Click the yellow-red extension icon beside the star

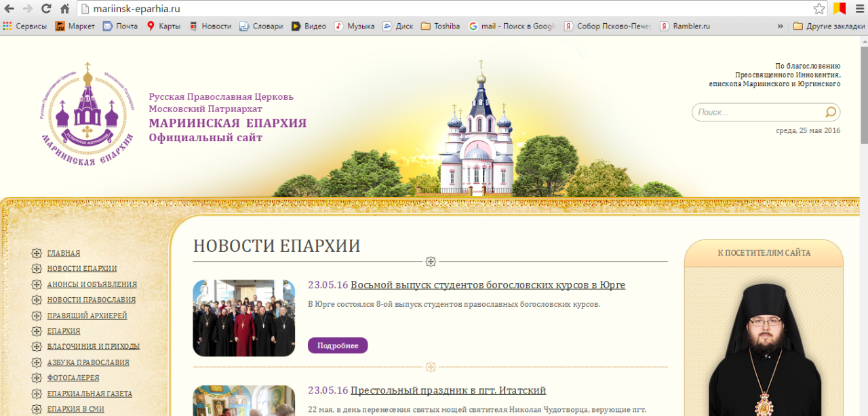[840, 9]
